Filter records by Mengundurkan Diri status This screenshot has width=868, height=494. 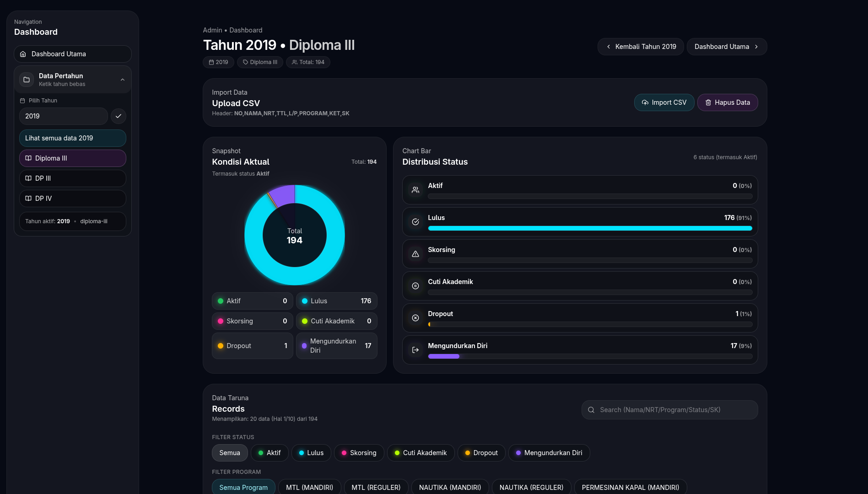click(x=549, y=453)
